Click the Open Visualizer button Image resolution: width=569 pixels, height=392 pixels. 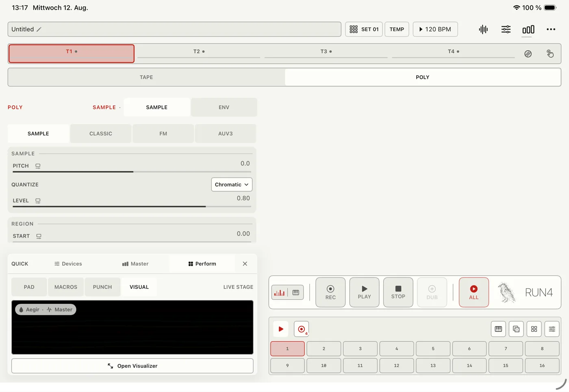pyautogui.click(x=132, y=366)
